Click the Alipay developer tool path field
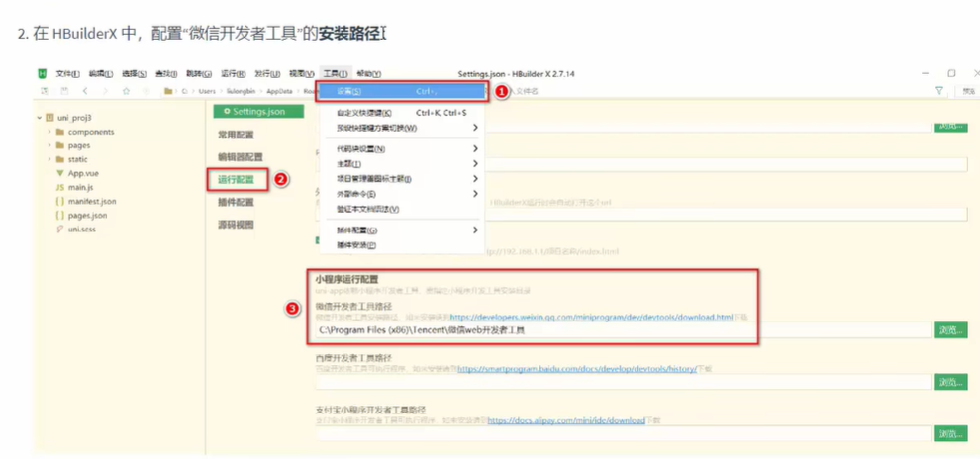 pos(623,433)
